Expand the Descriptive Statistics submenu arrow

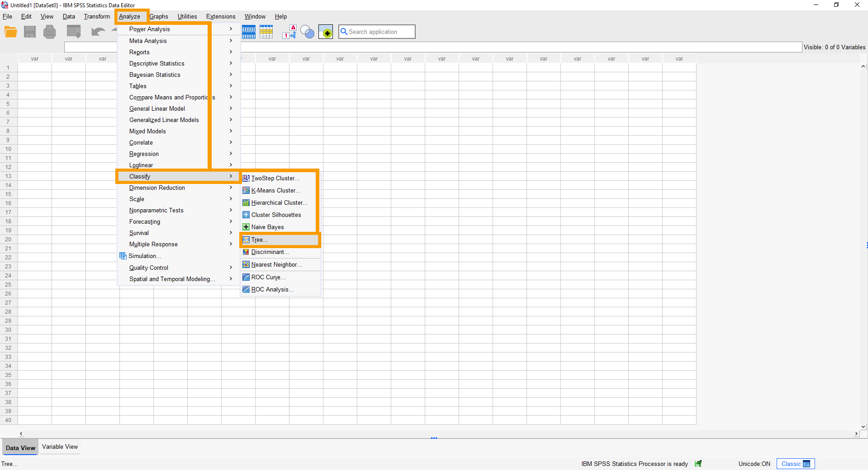pyautogui.click(x=231, y=63)
